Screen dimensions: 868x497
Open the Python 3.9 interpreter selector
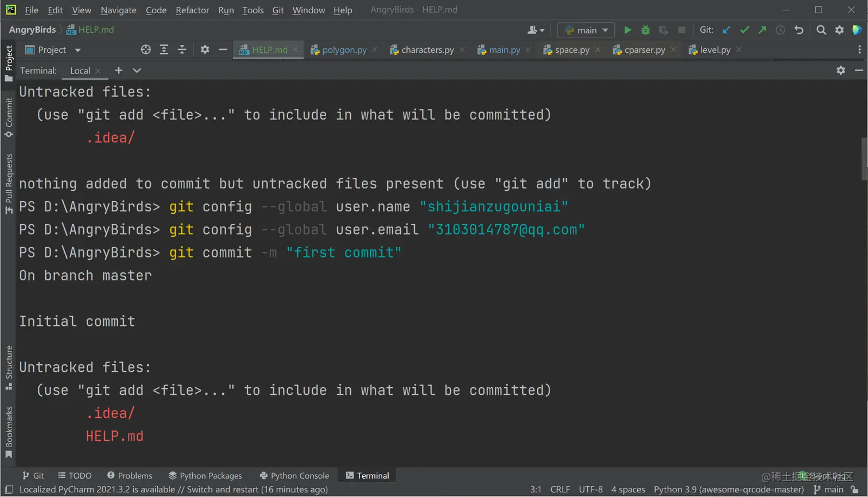[728, 490]
